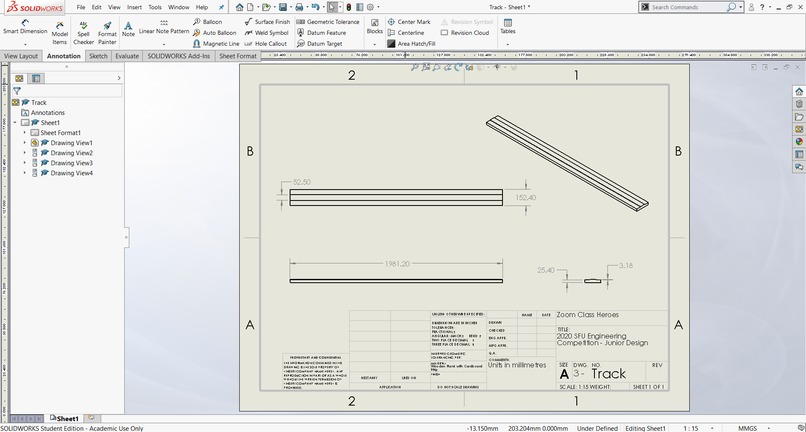The width and height of the screenshot is (806, 432).
Task: Open the Insert menu
Action: click(x=134, y=7)
